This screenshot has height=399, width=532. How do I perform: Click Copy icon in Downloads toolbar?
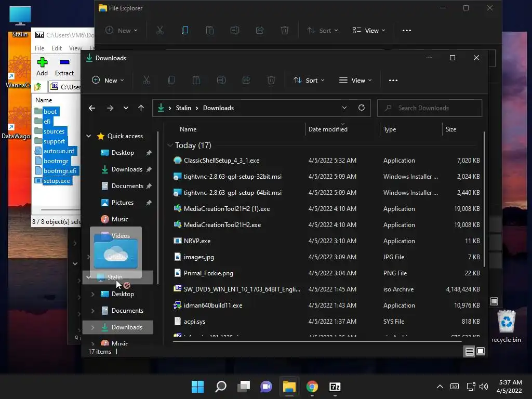[x=171, y=81]
